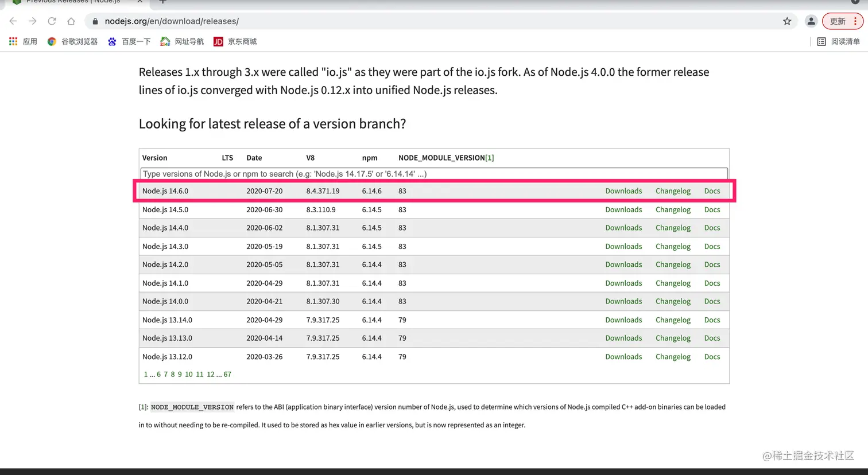
Task: Go to pagination page 7
Action: [x=166, y=374]
